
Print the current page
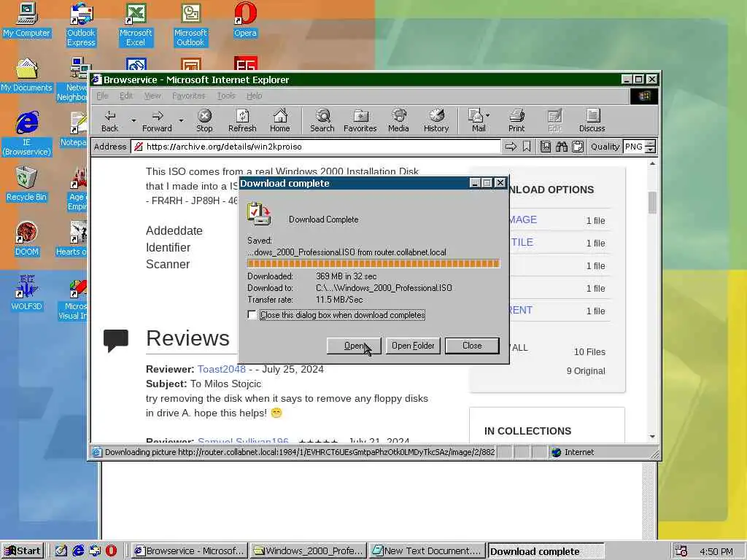click(x=516, y=120)
